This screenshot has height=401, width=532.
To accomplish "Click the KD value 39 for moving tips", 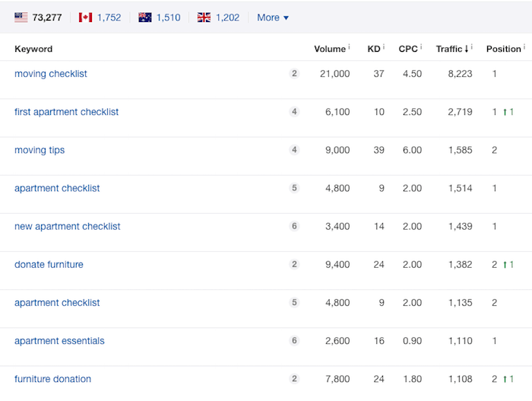I will pyautogui.click(x=379, y=150).
